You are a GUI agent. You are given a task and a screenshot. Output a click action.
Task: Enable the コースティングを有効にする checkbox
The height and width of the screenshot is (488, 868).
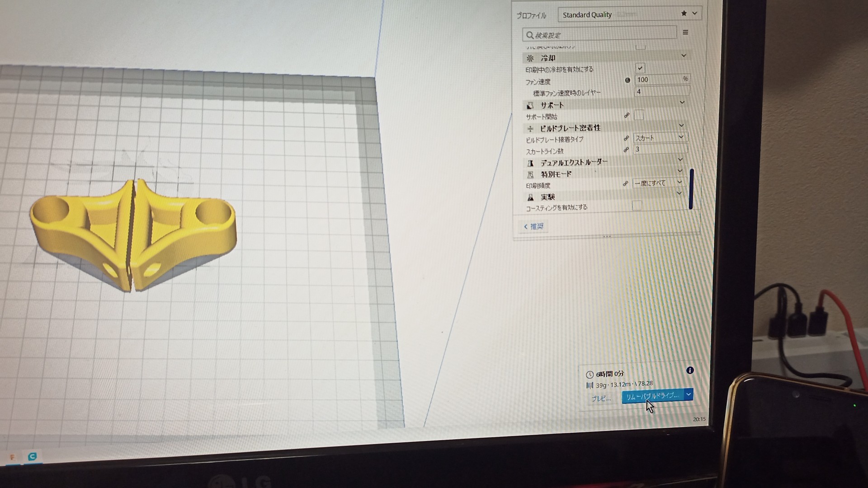click(x=637, y=206)
